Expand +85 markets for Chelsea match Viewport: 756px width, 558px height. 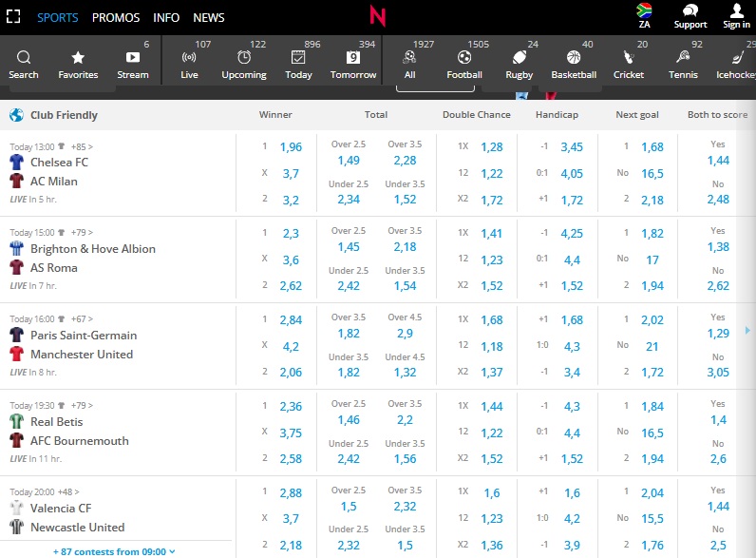(82, 146)
